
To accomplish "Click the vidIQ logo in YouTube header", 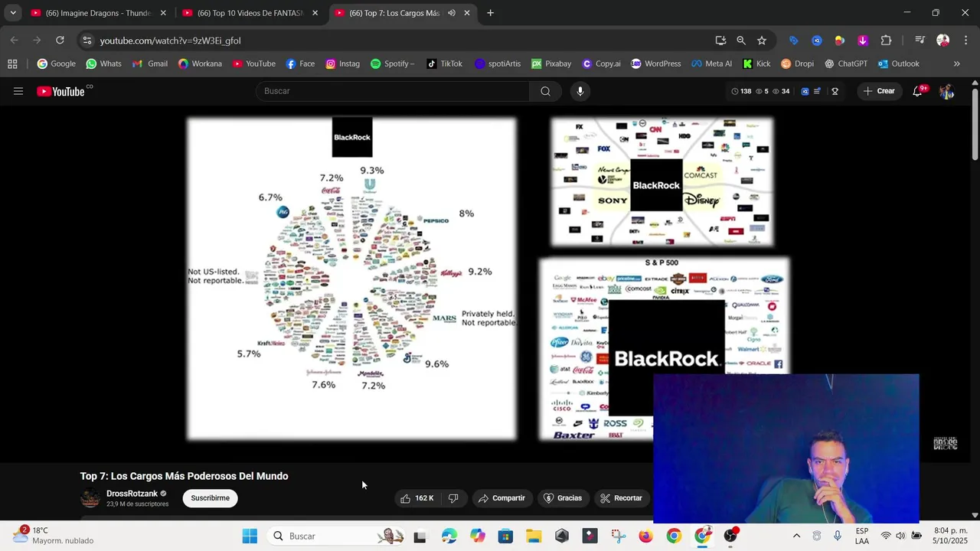I will click(805, 91).
